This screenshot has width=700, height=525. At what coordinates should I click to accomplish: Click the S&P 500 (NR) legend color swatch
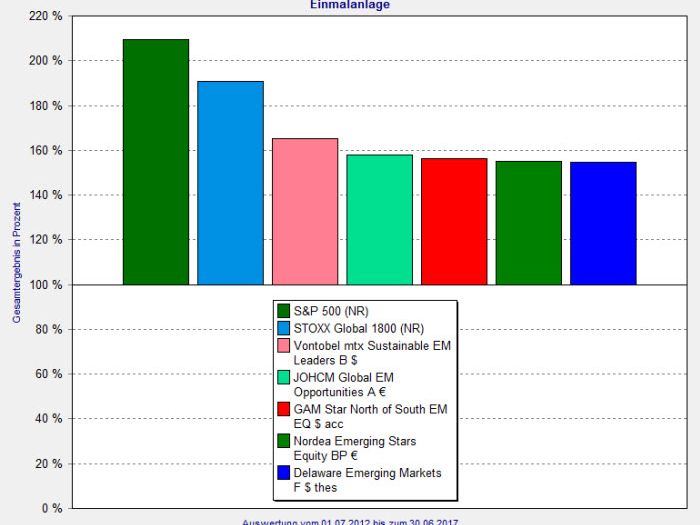284,311
